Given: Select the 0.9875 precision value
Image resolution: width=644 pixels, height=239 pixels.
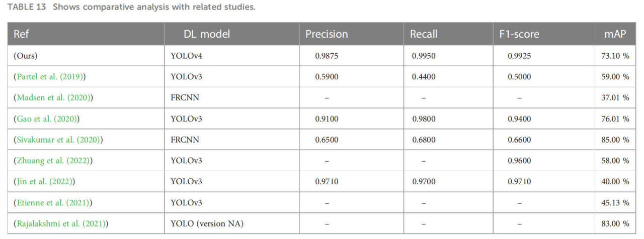Looking at the screenshot, I should coord(326,56).
